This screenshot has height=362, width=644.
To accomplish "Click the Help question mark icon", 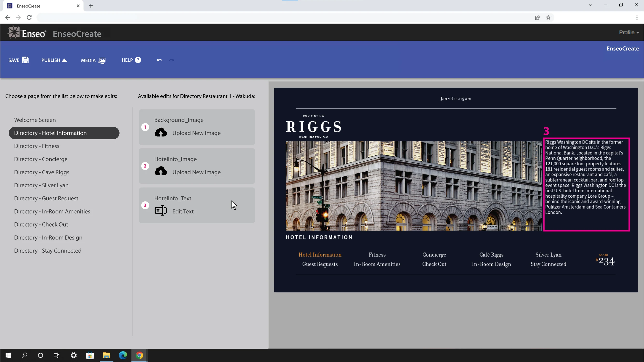I will 138,60.
